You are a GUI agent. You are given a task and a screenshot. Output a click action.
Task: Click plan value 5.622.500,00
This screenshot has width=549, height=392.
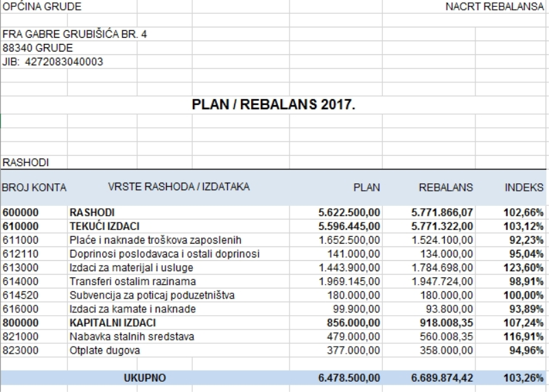(x=349, y=213)
